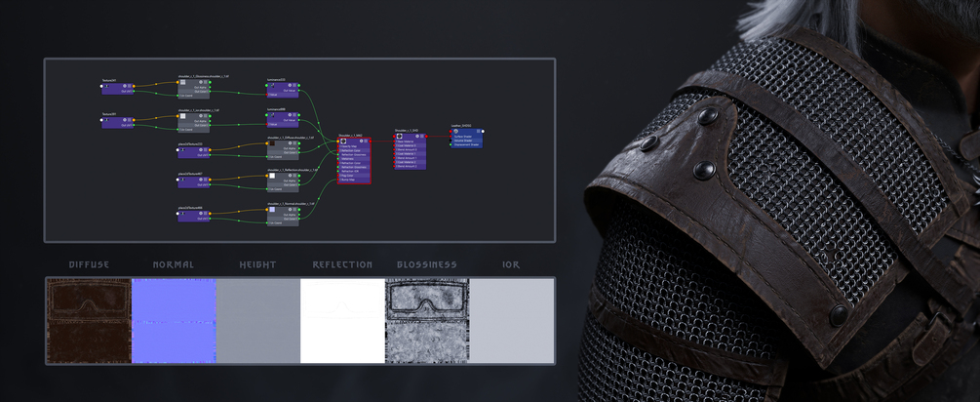Click the Out UV row of the Texture241 node
980x402 pixels.
[118, 92]
